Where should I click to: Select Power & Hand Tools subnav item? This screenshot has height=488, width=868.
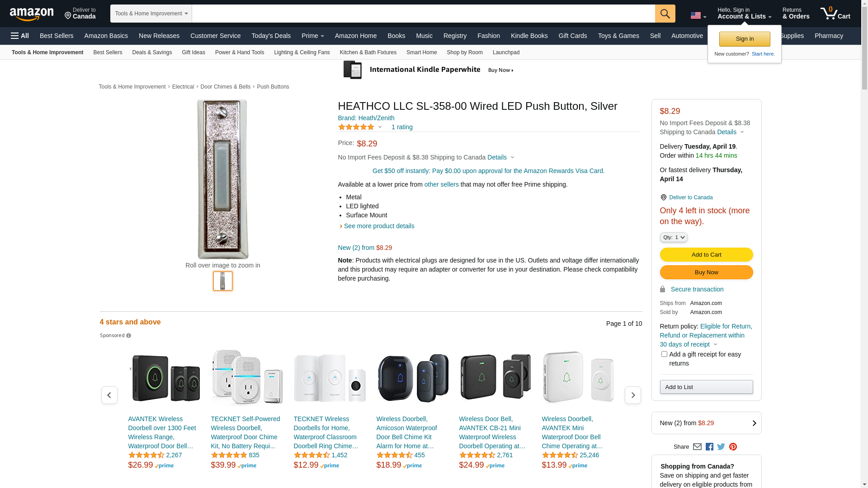point(239,52)
